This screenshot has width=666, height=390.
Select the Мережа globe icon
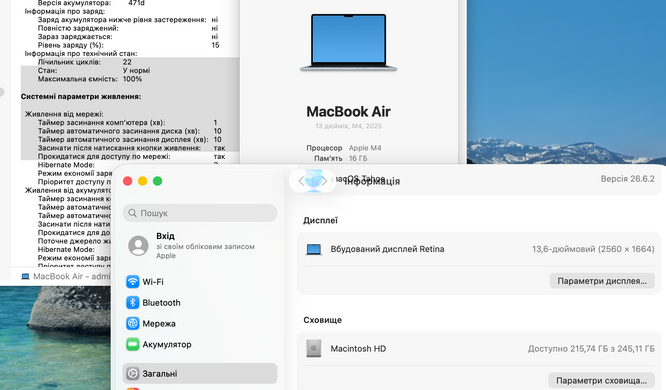coord(133,323)
